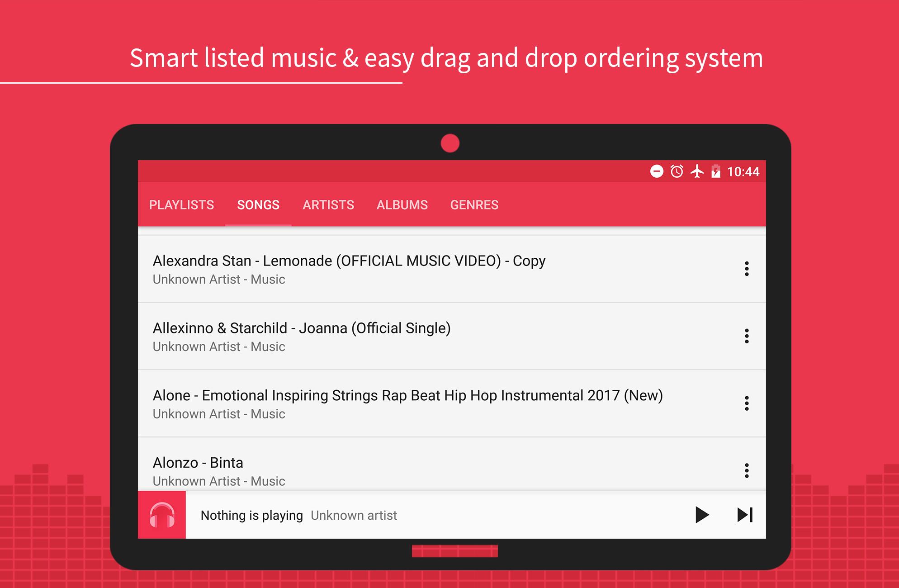Show the Genres tab
Screen dimensions: 899x588
click(474, 205)
